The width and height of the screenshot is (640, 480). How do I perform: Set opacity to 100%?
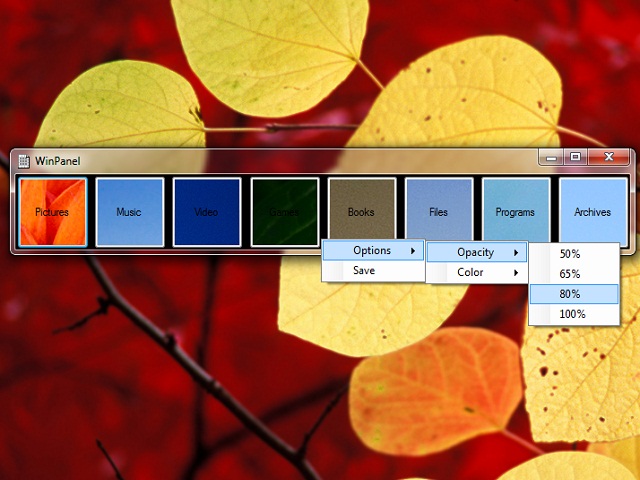(x=574, y=314)
